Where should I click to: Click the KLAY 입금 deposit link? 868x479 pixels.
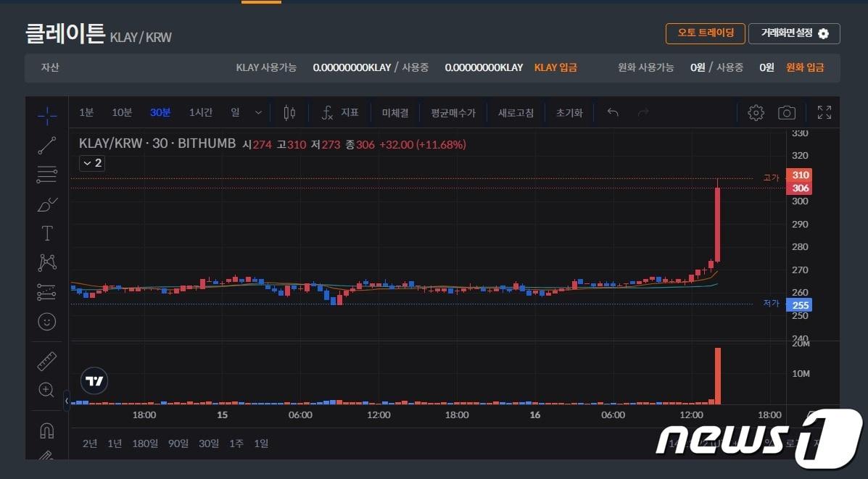555,67
